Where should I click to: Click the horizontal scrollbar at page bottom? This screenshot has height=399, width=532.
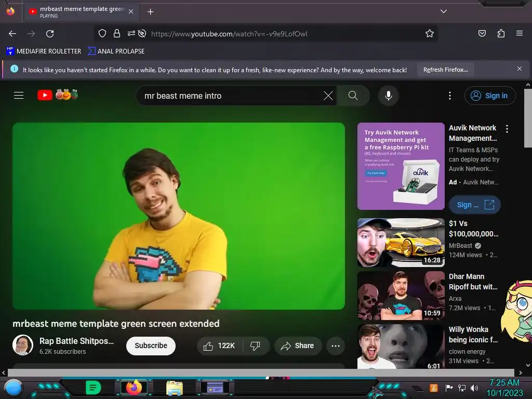point(261,373)
